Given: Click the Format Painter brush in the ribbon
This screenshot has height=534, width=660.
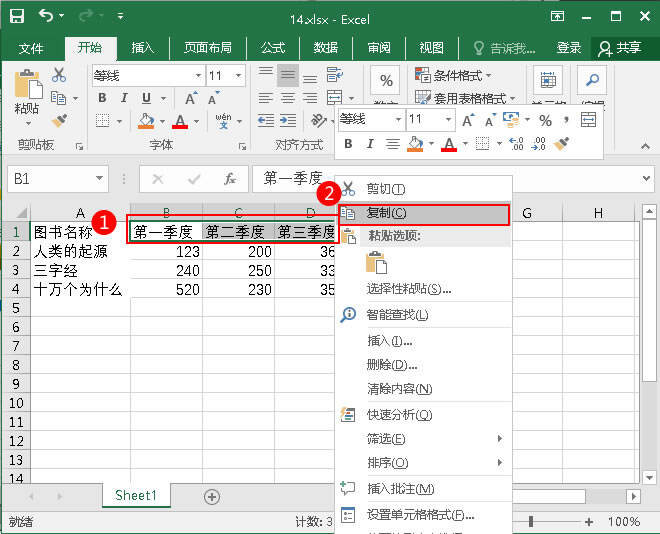Looking at the screenshot, I should [59, 120].
